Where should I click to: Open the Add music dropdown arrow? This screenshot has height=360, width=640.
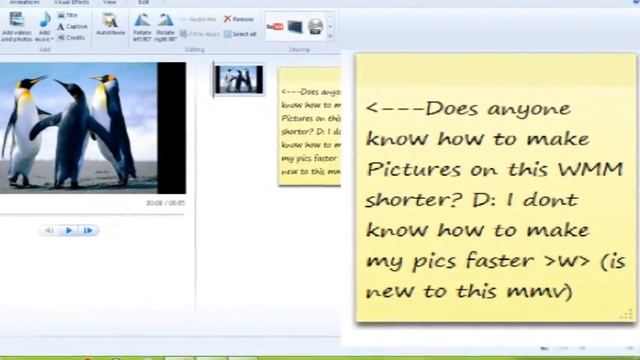pos(51,39)
